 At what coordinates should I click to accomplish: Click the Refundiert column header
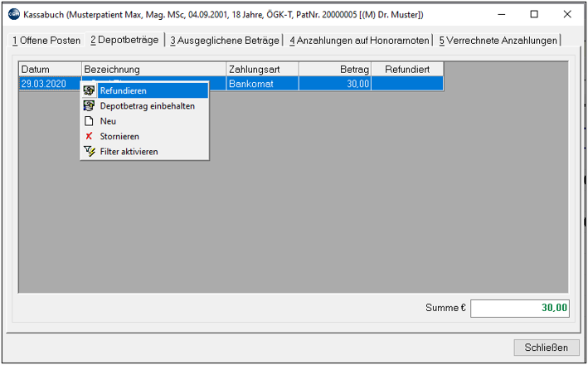[407, 70]
